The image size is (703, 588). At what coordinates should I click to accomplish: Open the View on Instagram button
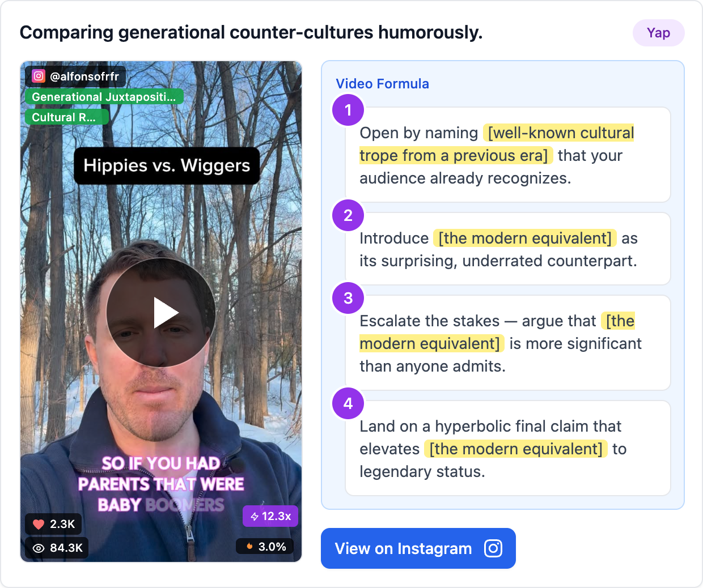click(418, 548)
